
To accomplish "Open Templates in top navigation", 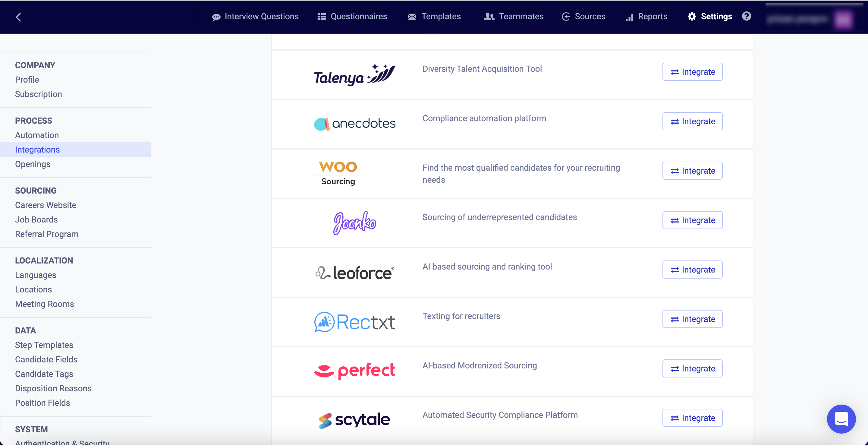I will [x=434, y=17].
